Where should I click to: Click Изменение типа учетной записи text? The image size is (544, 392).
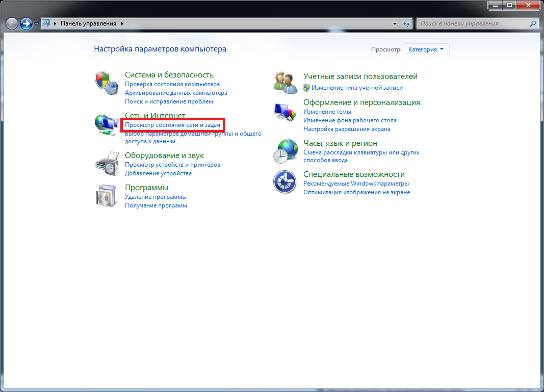pos(357,88)
